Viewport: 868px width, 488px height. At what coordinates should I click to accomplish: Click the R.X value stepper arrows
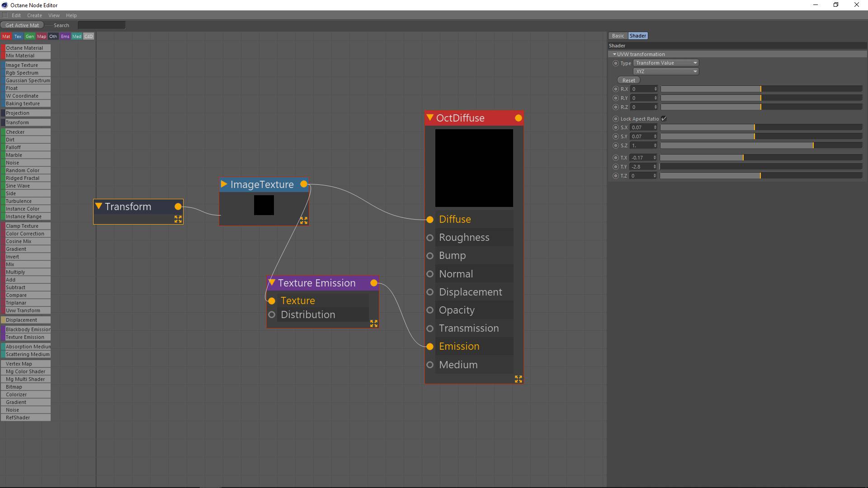point(656,89)
